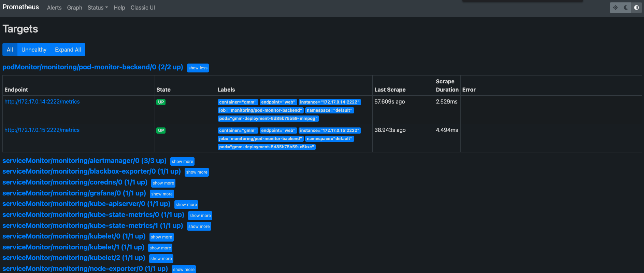
Task: Click the Prometheus brand logo text
Action: (21, 7)
